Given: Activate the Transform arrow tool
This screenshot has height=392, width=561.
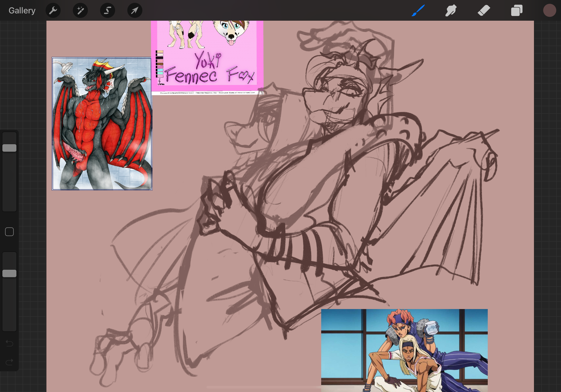Looking at the screenshot, I should tap(135, 11).
